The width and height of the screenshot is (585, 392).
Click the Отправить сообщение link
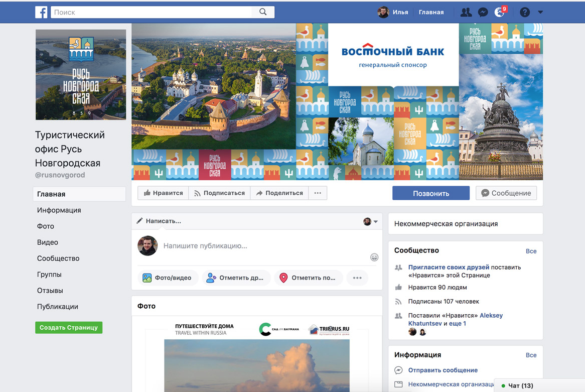(x=443, y=370)
